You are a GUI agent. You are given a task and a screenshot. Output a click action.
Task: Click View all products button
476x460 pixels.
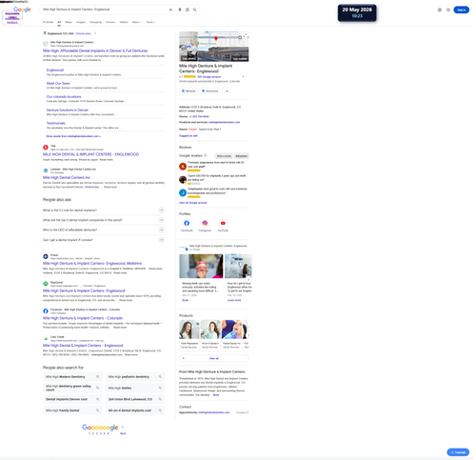214,358
